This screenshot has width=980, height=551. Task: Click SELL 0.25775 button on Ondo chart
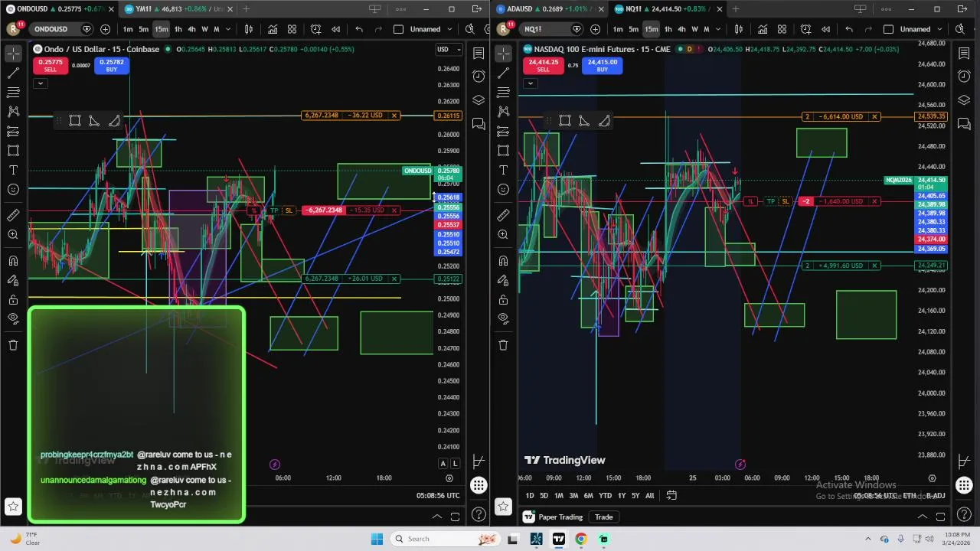point(51,66)
